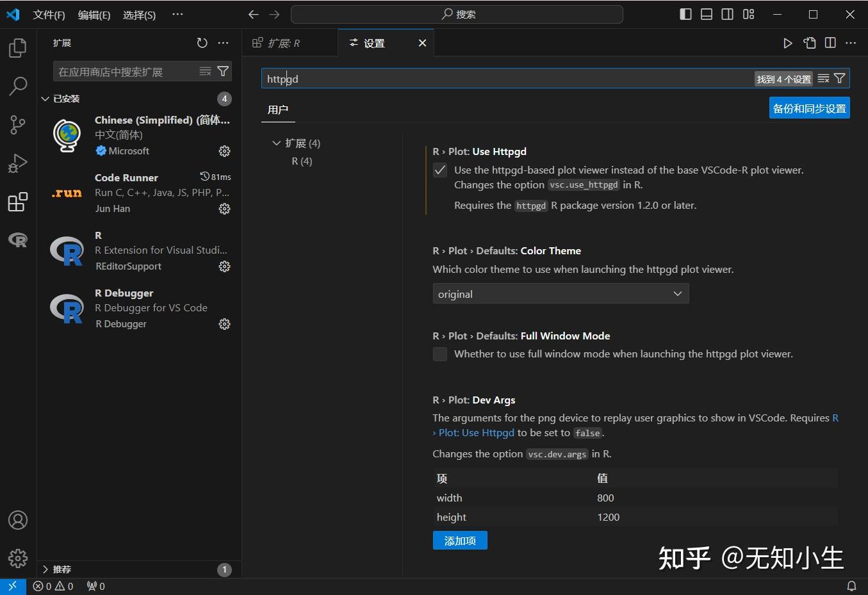Screen dimensions: 868x595
Task: Click the 添加项 button under Dev Args
Action: [x=459, y=541]
